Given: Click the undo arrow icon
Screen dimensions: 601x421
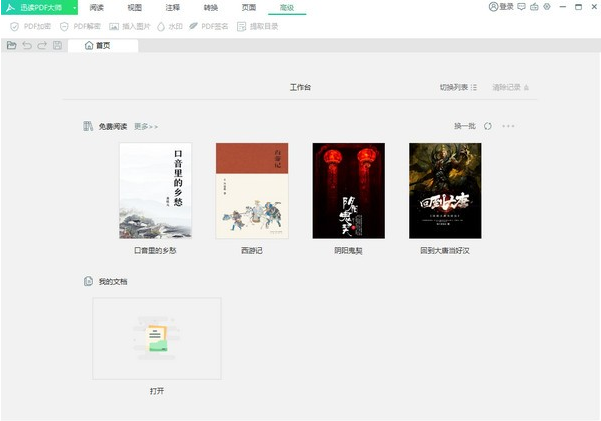Looking at the screenshot, I should click(26, 46).
